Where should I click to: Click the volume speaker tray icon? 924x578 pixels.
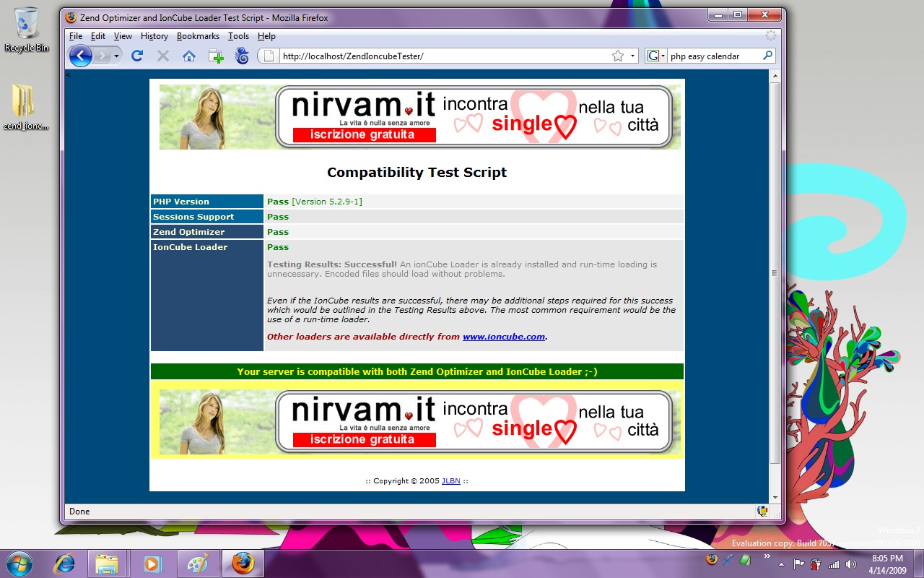(851, 564)
